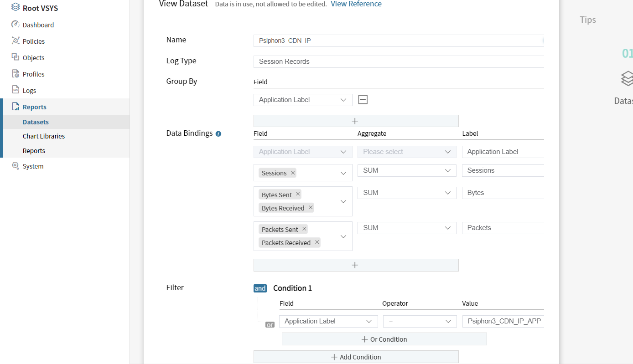Click the View Reference link
This screenshot has height=364, width=633.
(x=356, y=4)
